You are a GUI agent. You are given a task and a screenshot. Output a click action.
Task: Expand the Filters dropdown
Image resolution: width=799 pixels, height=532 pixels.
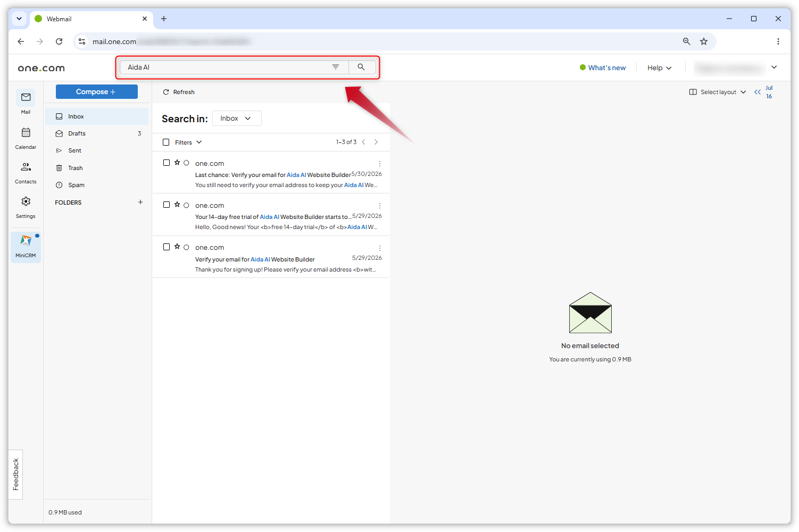pos(188,142)
